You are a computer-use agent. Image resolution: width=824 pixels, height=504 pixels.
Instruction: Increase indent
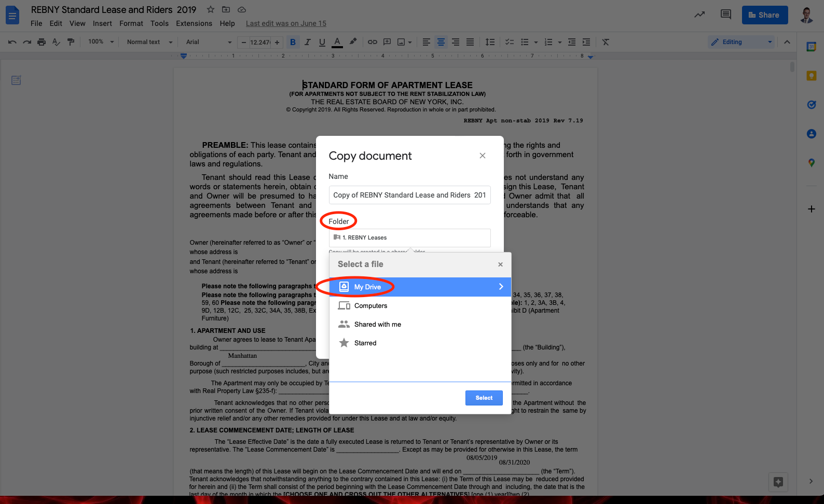pos(586,42)
